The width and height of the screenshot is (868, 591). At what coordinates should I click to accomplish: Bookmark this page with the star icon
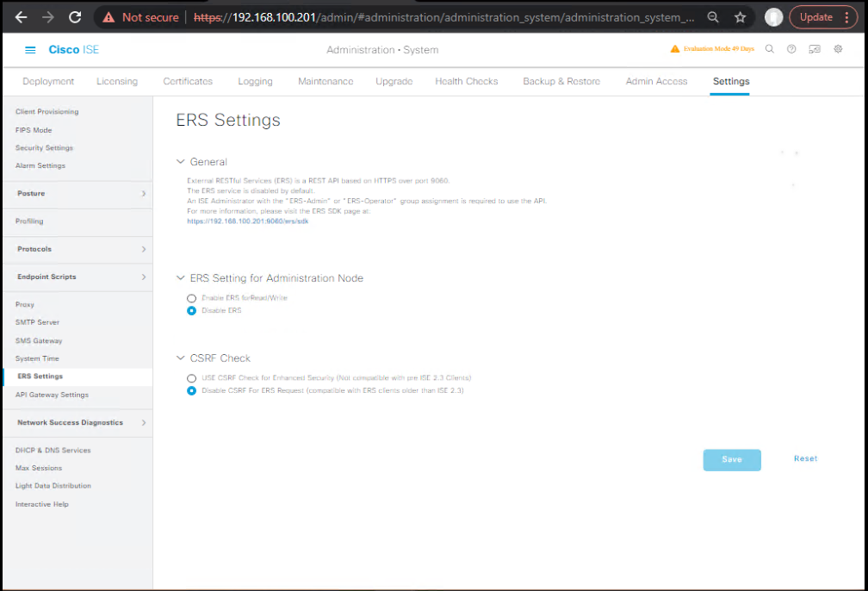741,17
